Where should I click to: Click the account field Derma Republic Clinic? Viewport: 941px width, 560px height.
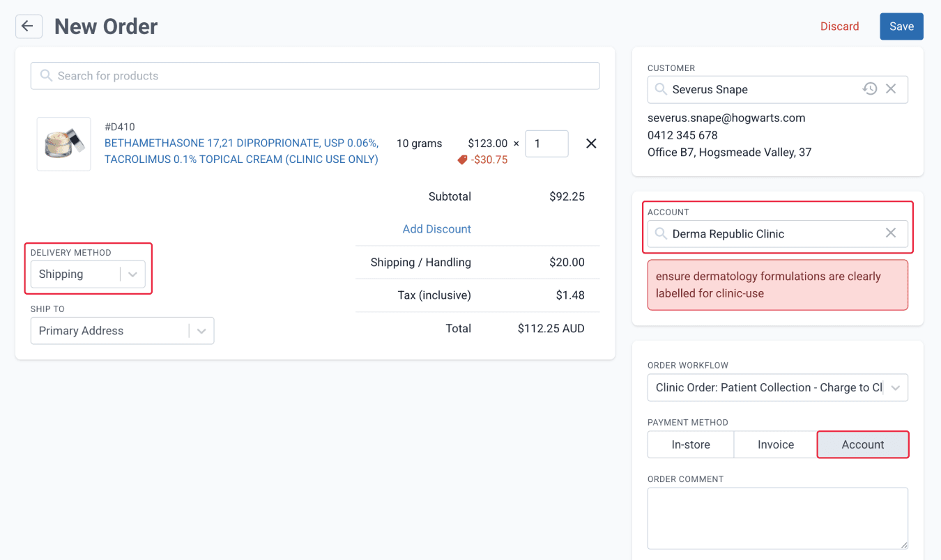click(x=778, y=233)
